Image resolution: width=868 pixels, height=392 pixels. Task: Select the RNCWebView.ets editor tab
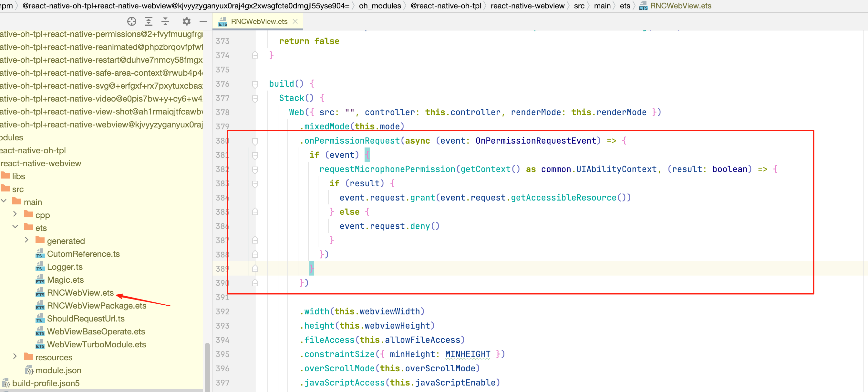[259, 22]
